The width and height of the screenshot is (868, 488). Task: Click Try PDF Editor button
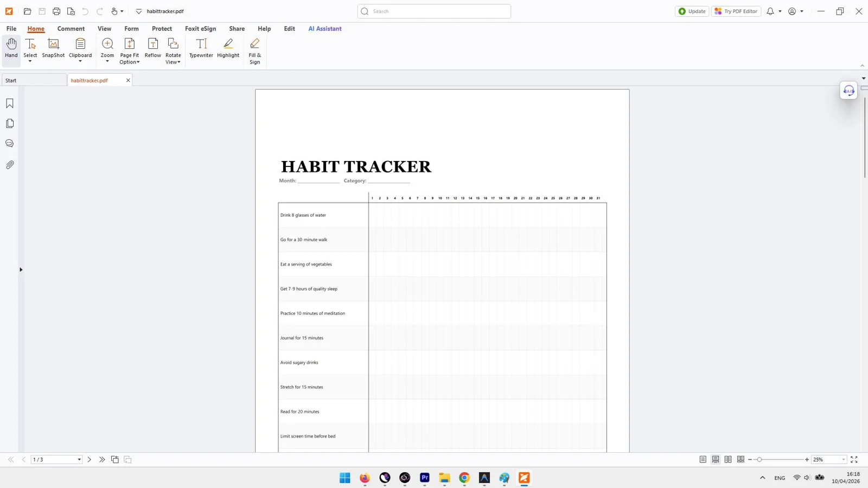[x=736, y=11]
